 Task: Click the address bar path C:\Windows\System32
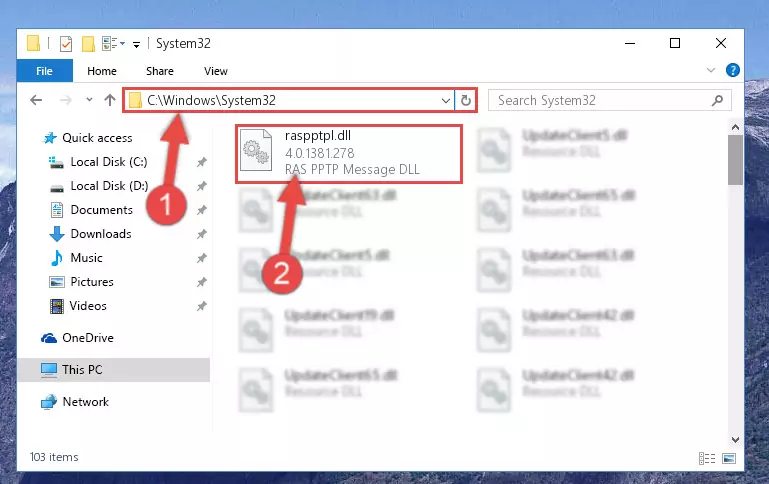211,100
